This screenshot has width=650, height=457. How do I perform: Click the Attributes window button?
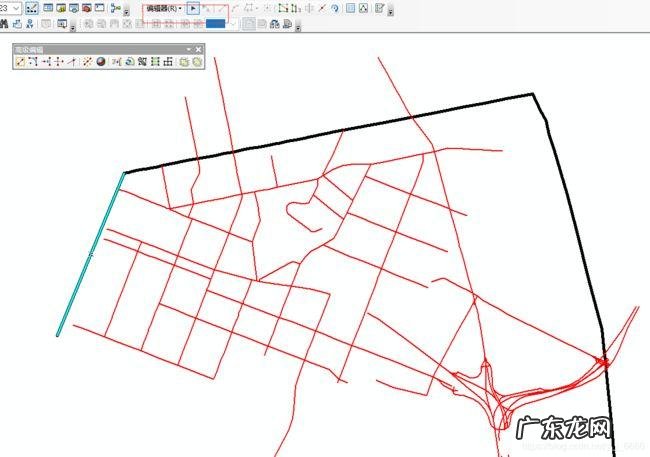tap(351, 8)
